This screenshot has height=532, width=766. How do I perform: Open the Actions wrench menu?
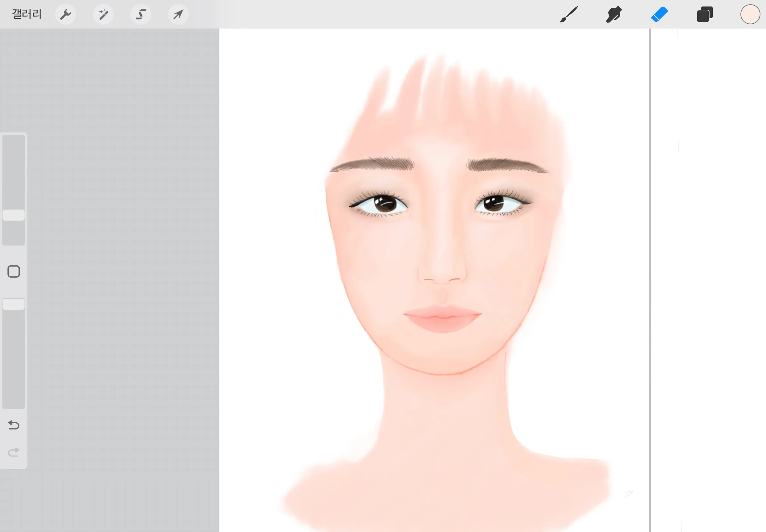[65, 14]
